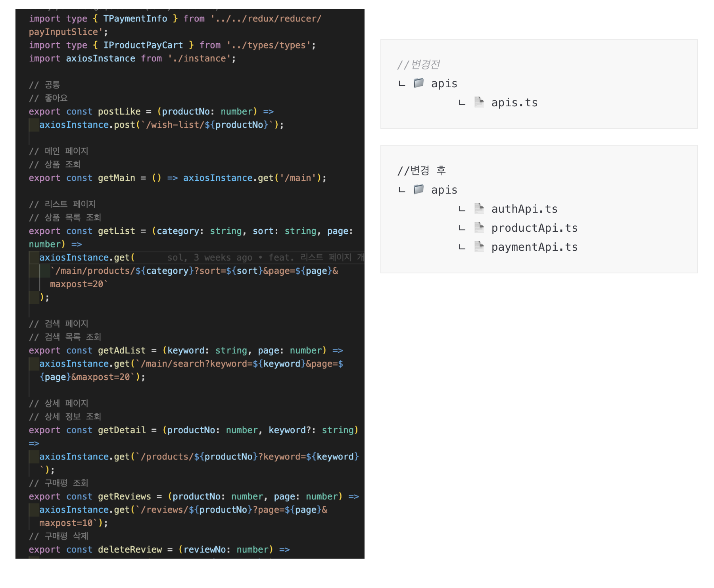Click the postLike function name
Screen dimensions: 714x588
click(119, 111)
